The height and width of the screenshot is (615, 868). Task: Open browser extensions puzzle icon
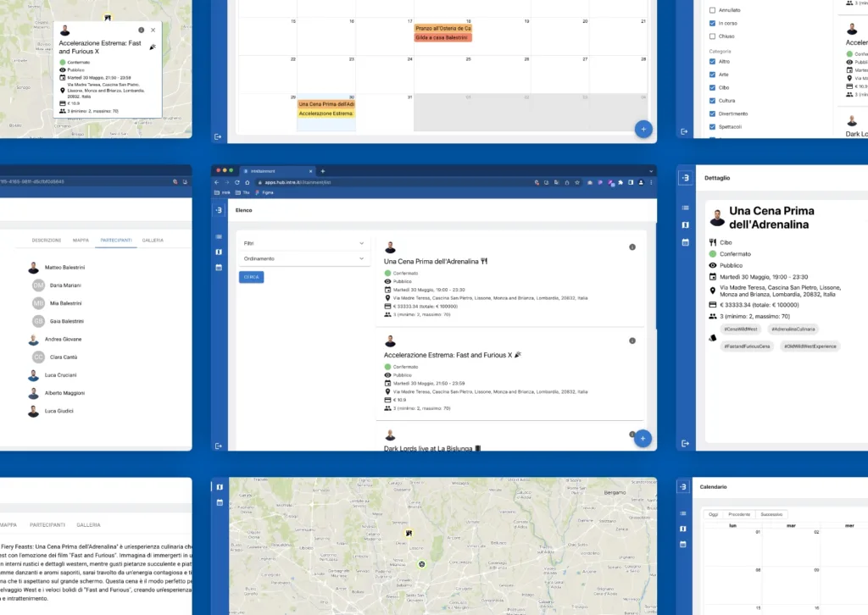coord(620,182)
